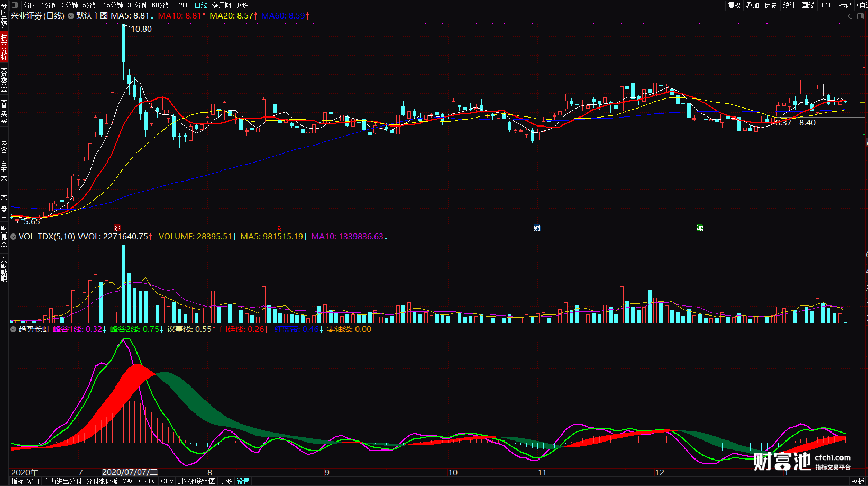868x486 pixels.
Task: Open the 统计 statistics button
Action: point(789,5)
